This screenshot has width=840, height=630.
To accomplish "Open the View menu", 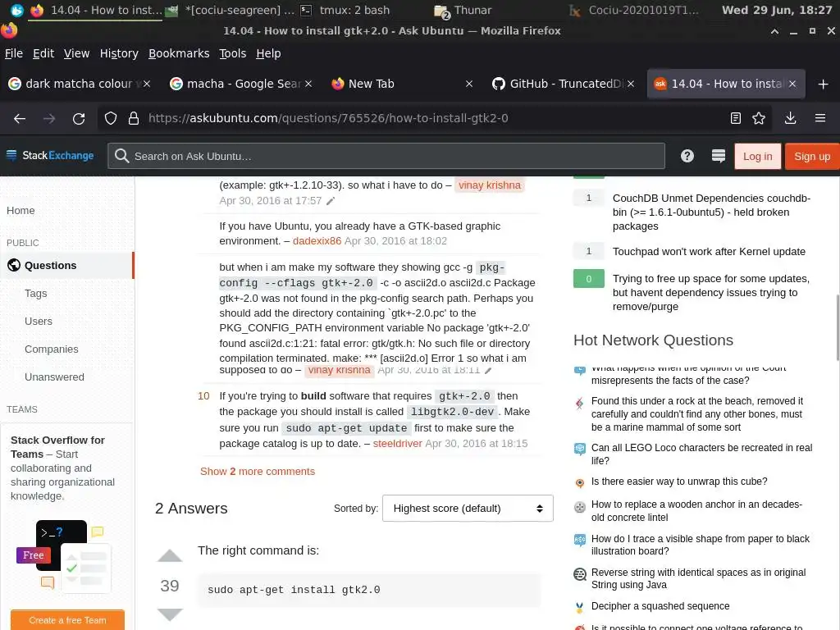I will [x=76, y=53].
